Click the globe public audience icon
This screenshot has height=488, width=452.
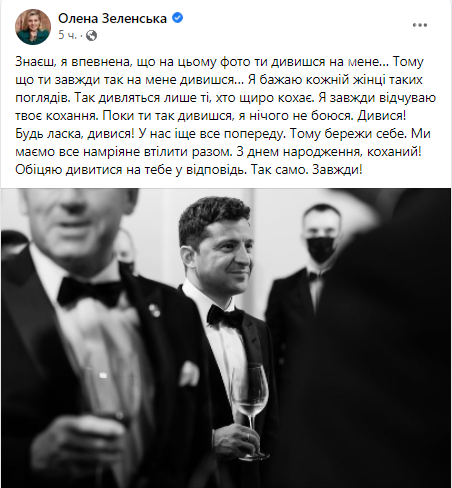click(x=91, y=35)
